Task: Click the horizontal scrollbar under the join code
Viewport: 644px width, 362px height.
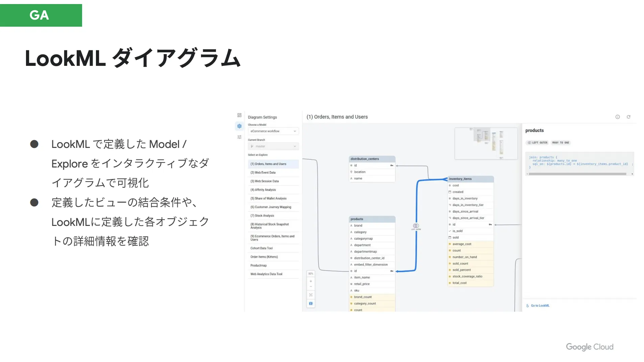Action: 577,174
